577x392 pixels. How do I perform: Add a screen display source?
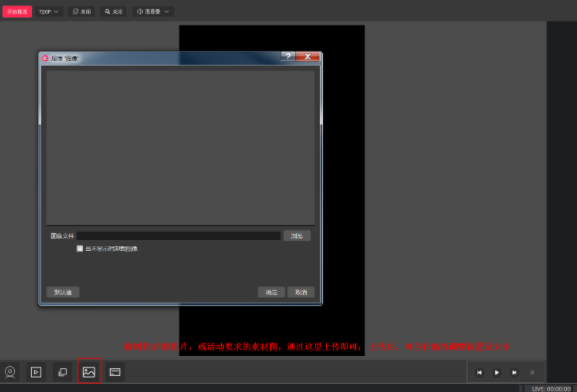pyautogui.click(x=115, y=372)
